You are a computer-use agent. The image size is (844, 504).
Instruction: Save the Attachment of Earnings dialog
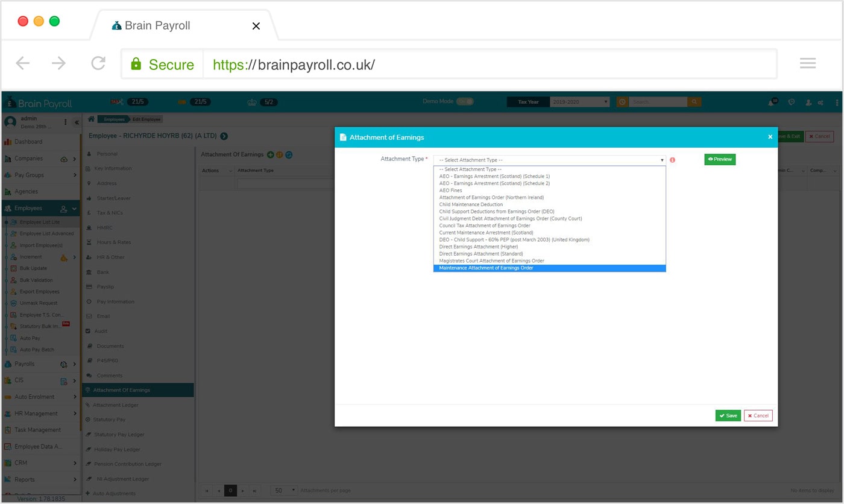pos(728,415)
